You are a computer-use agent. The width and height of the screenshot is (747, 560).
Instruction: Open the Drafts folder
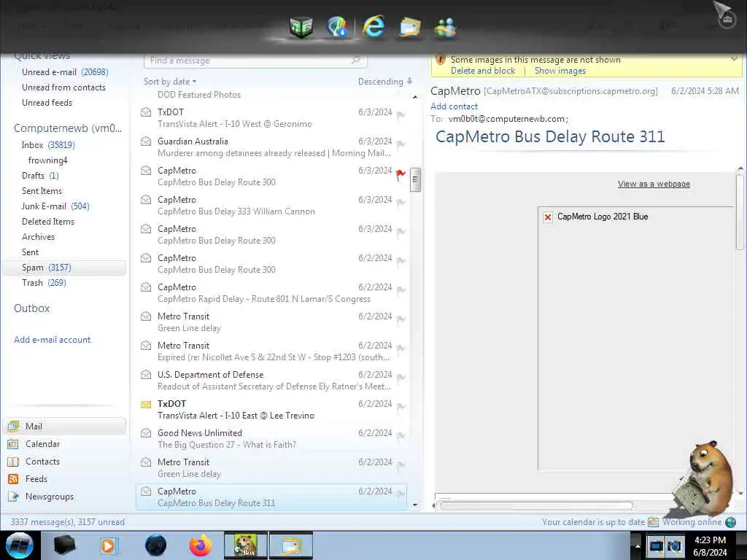click(x=41, y=175)
